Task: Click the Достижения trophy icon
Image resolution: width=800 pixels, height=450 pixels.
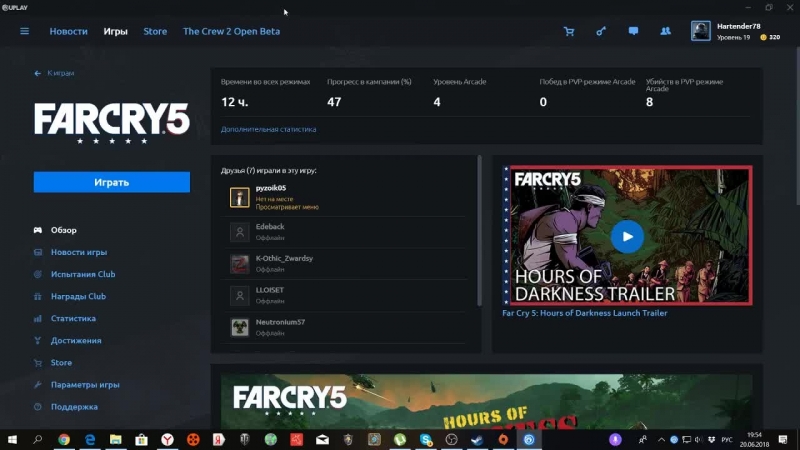Action: click(x=38, y=340)
